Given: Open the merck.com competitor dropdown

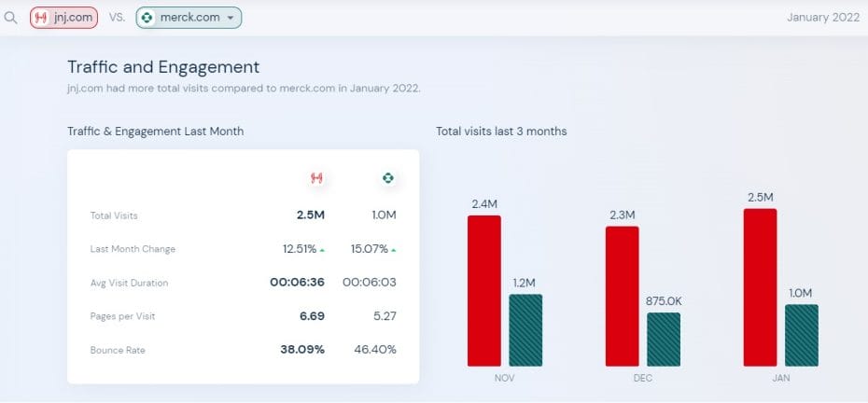Looking at the screenshot, I should [x=189, y=18].
